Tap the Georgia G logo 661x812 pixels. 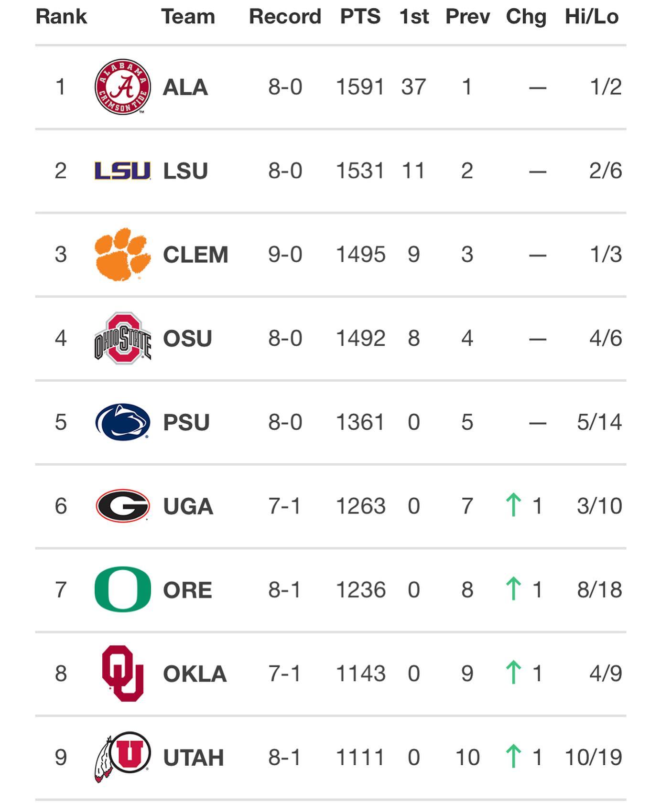pos(123,506)
